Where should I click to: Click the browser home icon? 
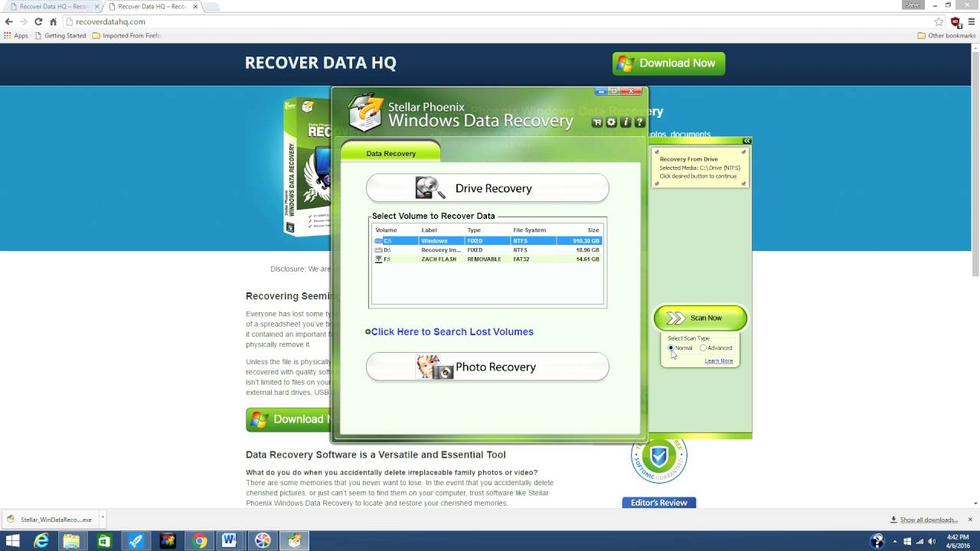53,21
